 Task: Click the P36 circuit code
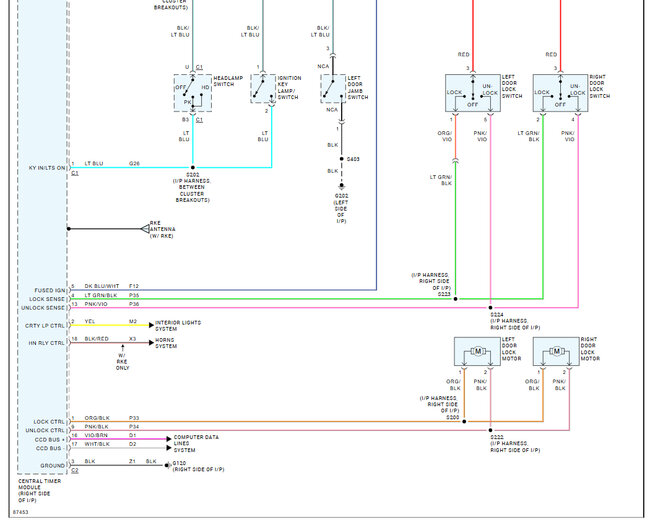(134, 304)
